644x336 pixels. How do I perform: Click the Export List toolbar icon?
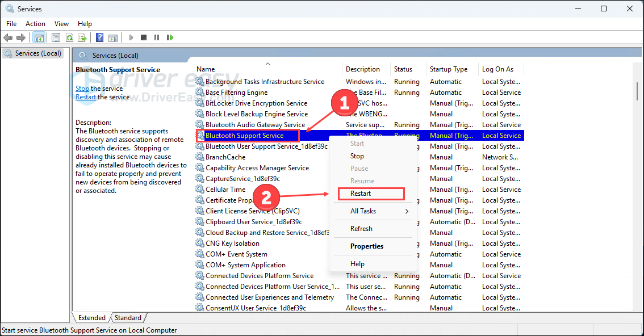[x=82, y=37]
